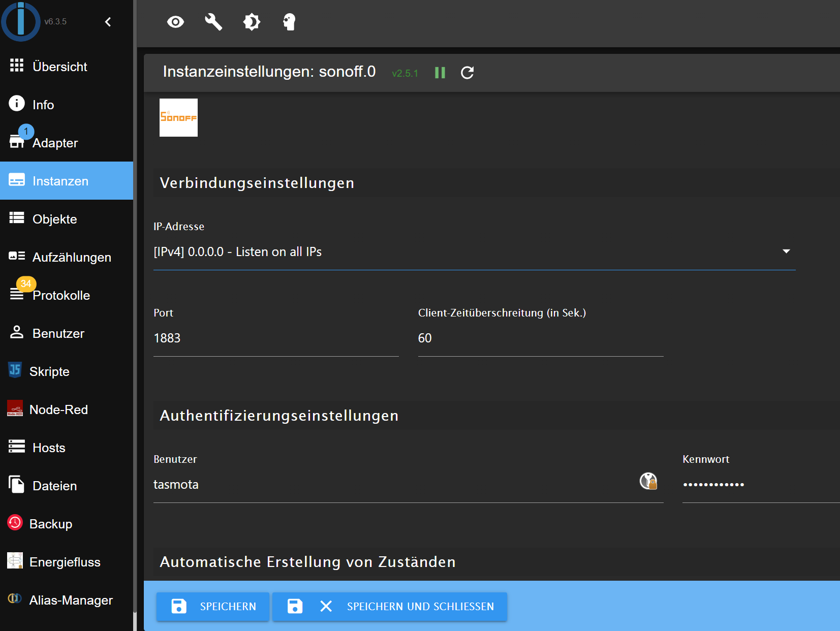Screen dimensions: 840x631
Task: Toggle expert mode head icon
Action: pos(289,22)
